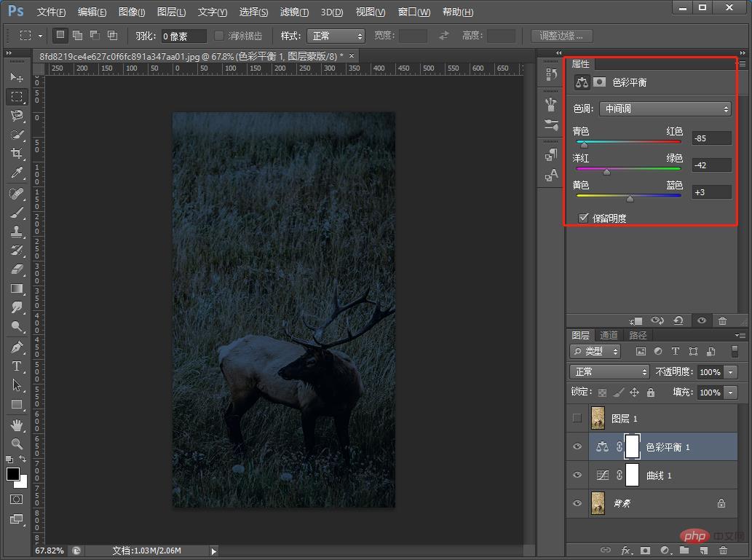Open the status bar info arrow
Viewport: 752px width, 560px height.
point(214,551)
